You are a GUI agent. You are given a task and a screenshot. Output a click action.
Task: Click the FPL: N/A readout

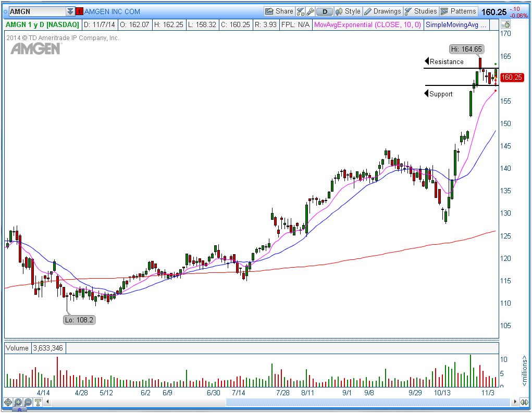click(295, 25)
